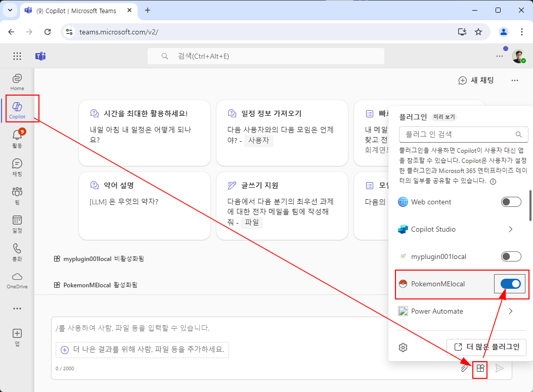Screen dimensions: 533x392
Task: View site information icon in address bar
Action: click(69, 32)
